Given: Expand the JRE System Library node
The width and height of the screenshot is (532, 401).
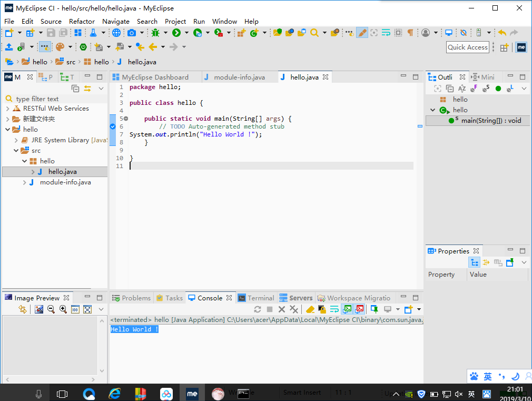Looking at the screenshot, I should pos(16,140).
